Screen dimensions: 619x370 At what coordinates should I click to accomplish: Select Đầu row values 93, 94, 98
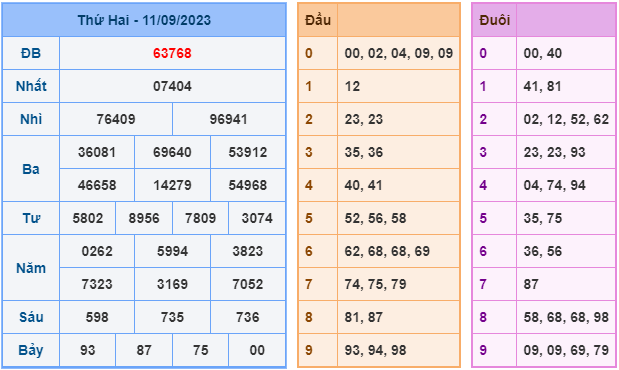click(375, 350)
